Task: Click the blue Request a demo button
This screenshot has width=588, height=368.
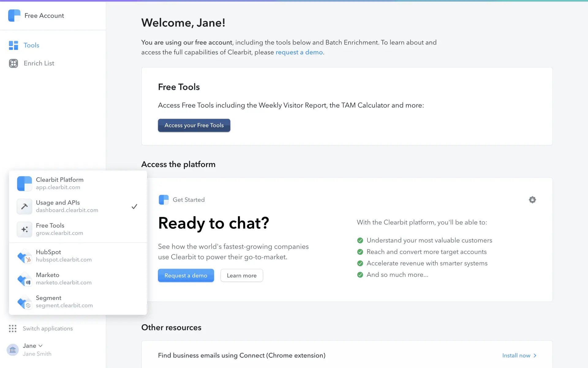Action: pos(186,275)
